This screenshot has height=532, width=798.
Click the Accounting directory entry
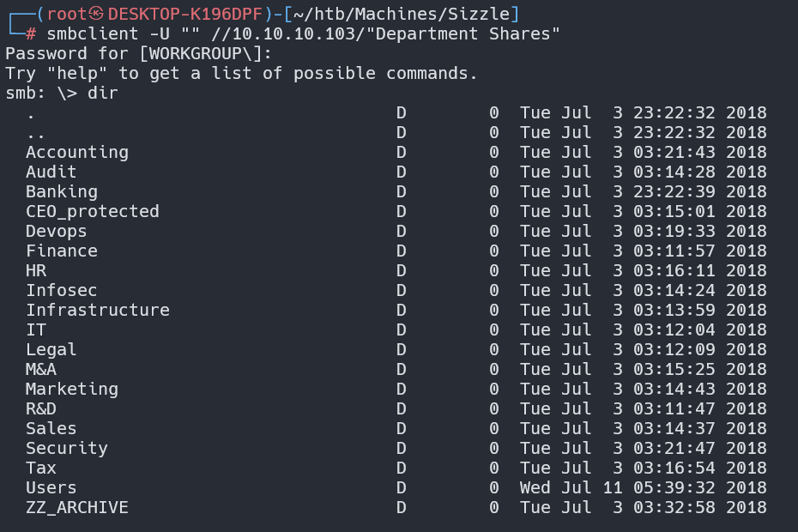(x=77, y=153)
